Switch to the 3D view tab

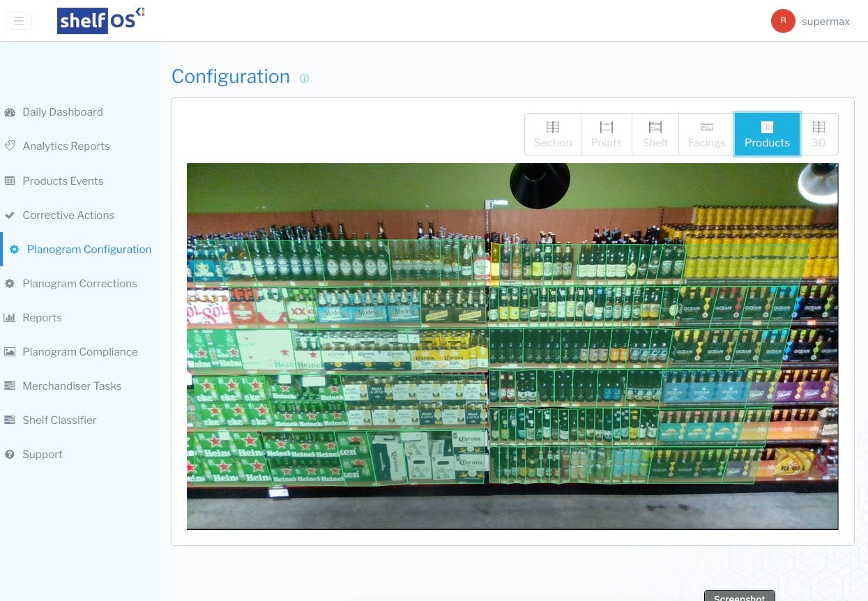pos(818,134)
